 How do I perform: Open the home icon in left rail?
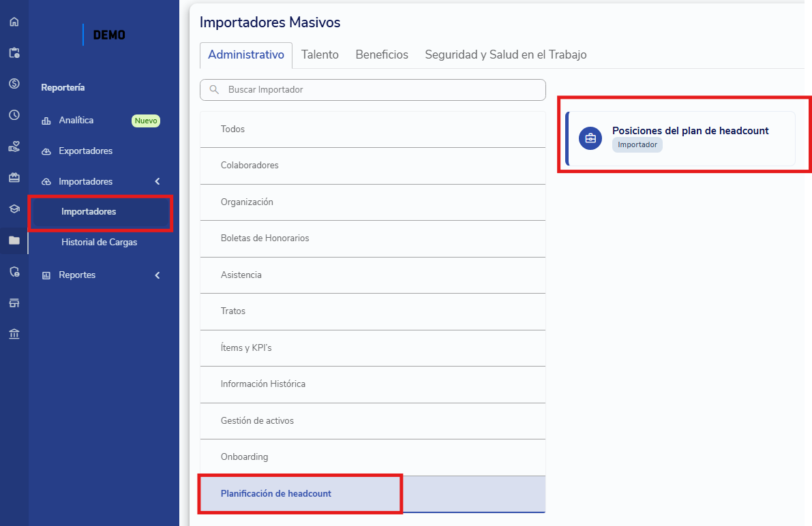click(14, 22)
